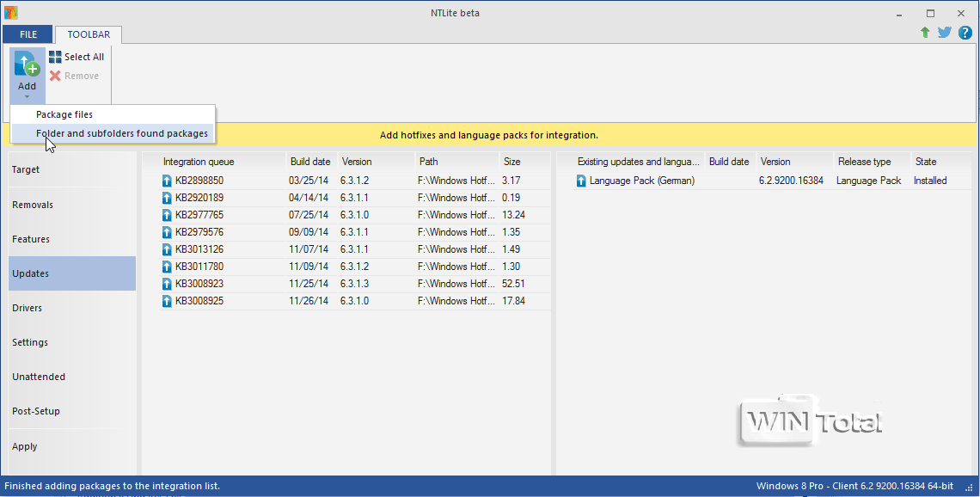Select Folder and subfolders found packages
Screen dimensions: 980x497
pyautogui.click(x=121, y=133)
